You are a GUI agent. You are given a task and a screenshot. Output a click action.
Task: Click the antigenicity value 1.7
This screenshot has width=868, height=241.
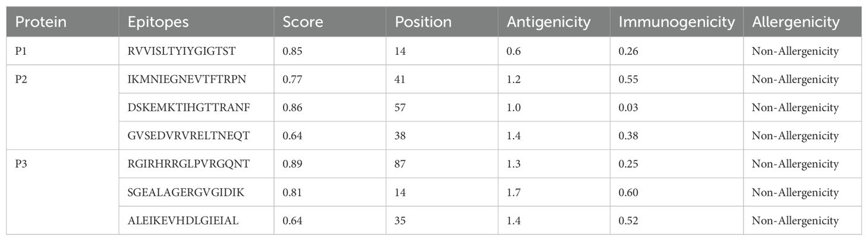point(514,192)
